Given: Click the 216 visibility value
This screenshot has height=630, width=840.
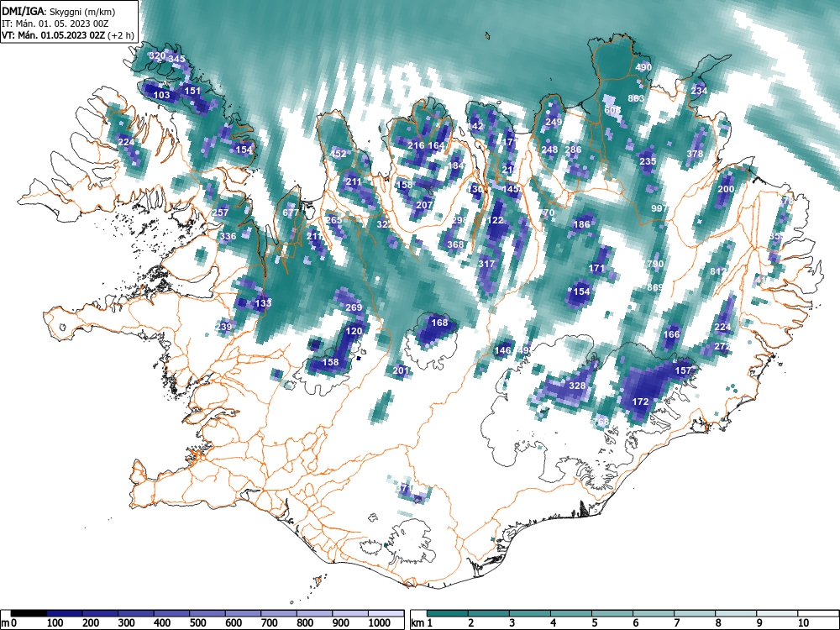Looking at the screenshot, I should click(x=417, y=145).
